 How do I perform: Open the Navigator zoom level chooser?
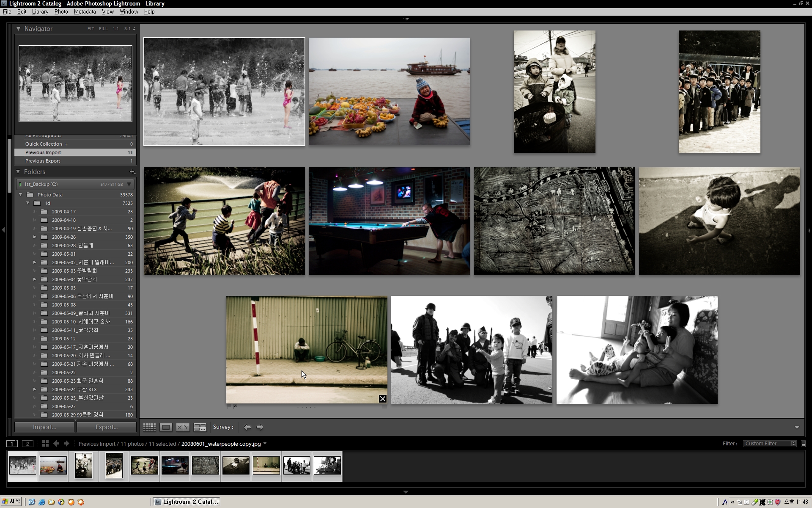(x=134, y=29)
